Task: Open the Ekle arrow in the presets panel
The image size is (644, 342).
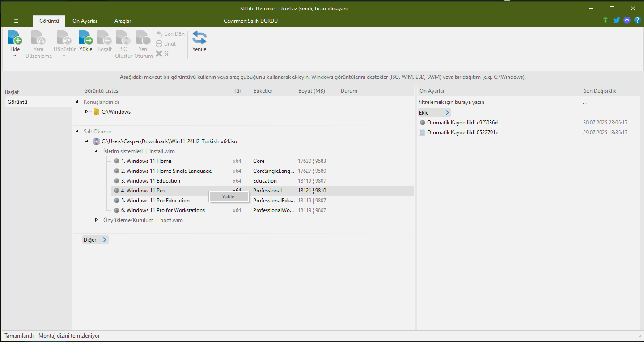Action: [x=447, y=113]
